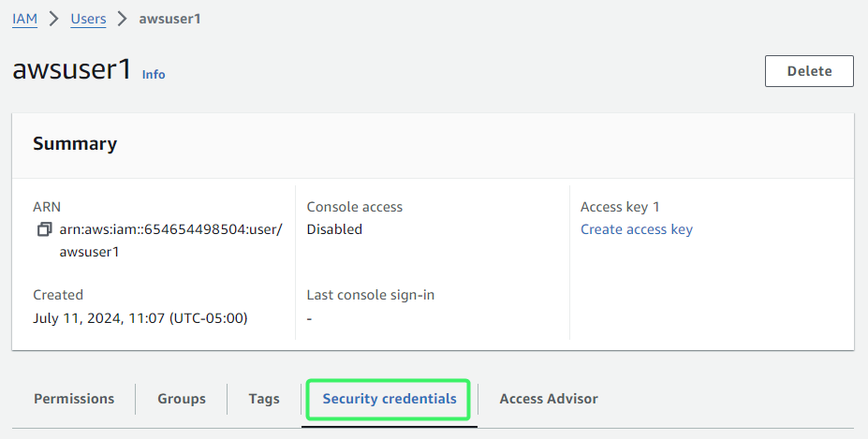The height and width of the screenshot is (439, 868).
Task: Delete the awsuser1 user
Action: click(x=809, y=71)
